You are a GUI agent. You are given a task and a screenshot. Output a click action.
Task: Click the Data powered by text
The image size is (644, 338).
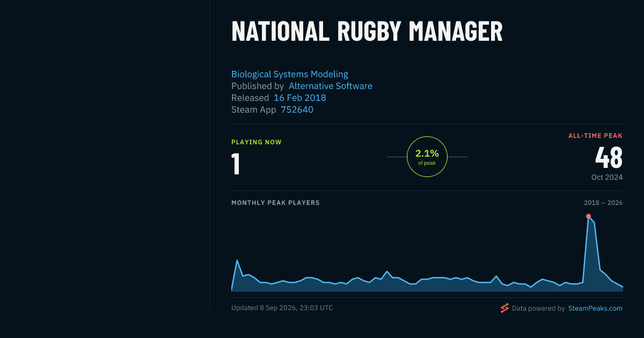pos(538,308)
